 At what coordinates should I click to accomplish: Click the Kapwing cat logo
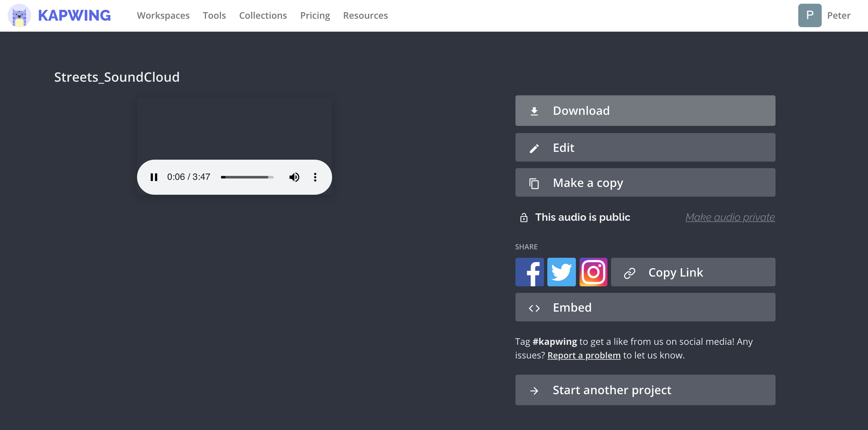pos(20,16)
